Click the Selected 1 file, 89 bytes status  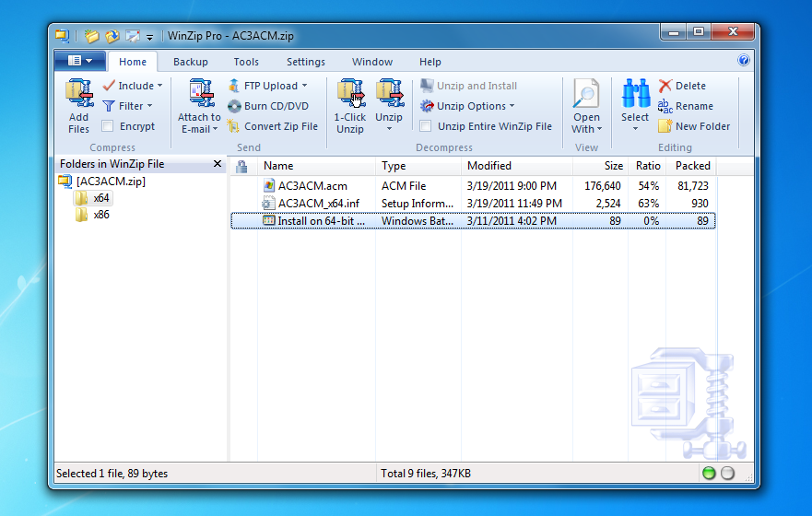(x=112, y=473)
